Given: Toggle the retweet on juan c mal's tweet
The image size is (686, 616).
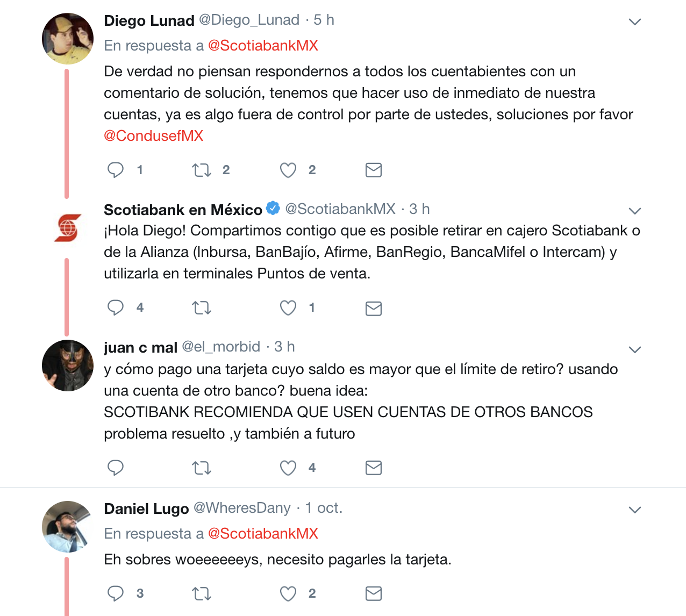Looking at the screenshot, I should 201,468.
